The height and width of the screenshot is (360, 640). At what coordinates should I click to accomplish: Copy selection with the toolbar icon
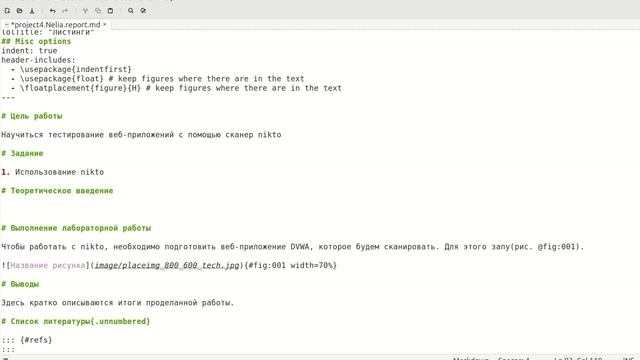coord(98,11)
